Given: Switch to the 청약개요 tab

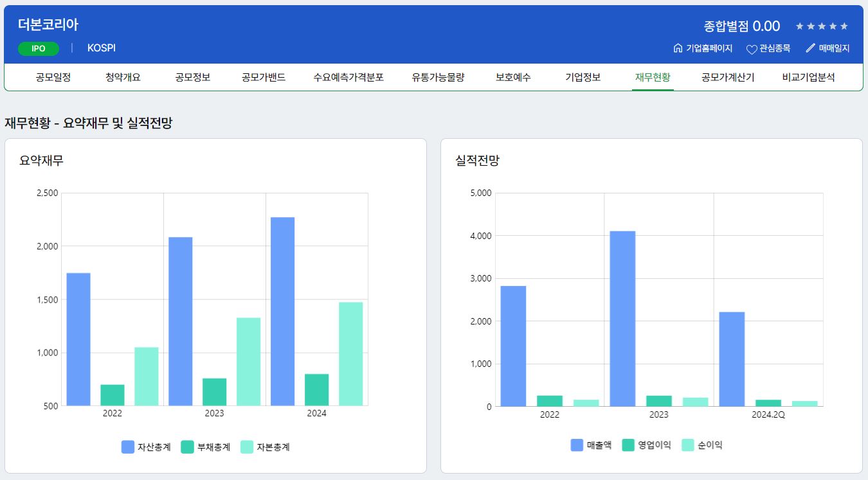Looking at the screenshot, I should (x=123, y=78).
